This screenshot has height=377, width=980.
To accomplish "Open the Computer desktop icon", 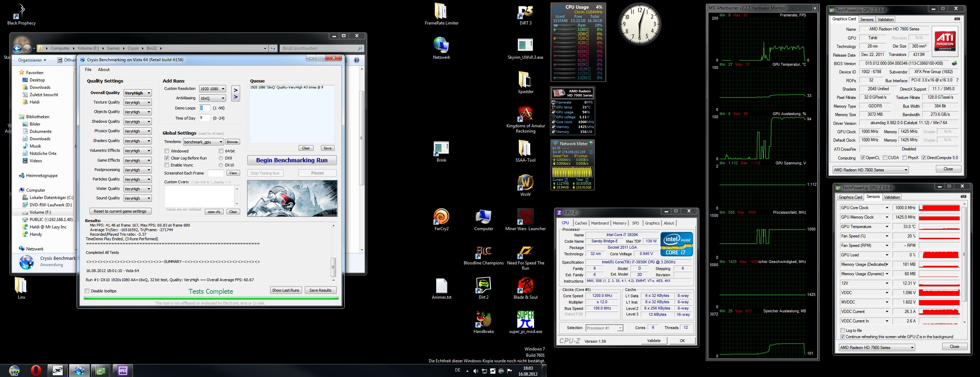I will tap(484, 219).
